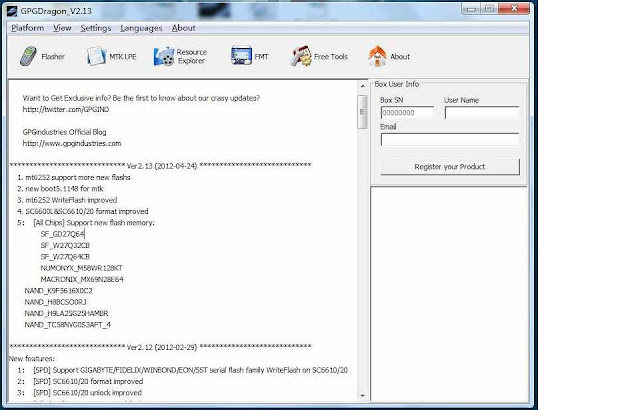Open the View menu
The width and height of the screenshot is (640, 410).
point(62,28)
